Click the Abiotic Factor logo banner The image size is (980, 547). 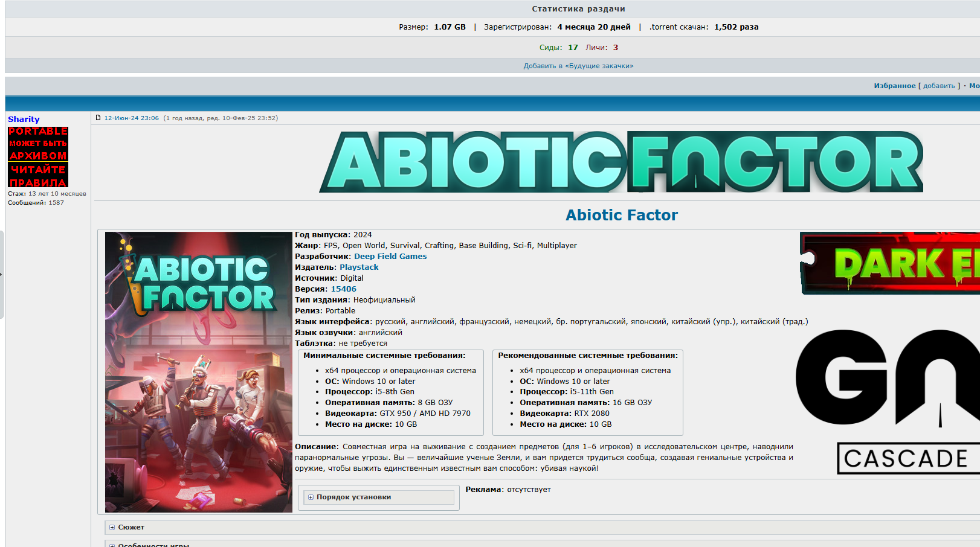621,161
